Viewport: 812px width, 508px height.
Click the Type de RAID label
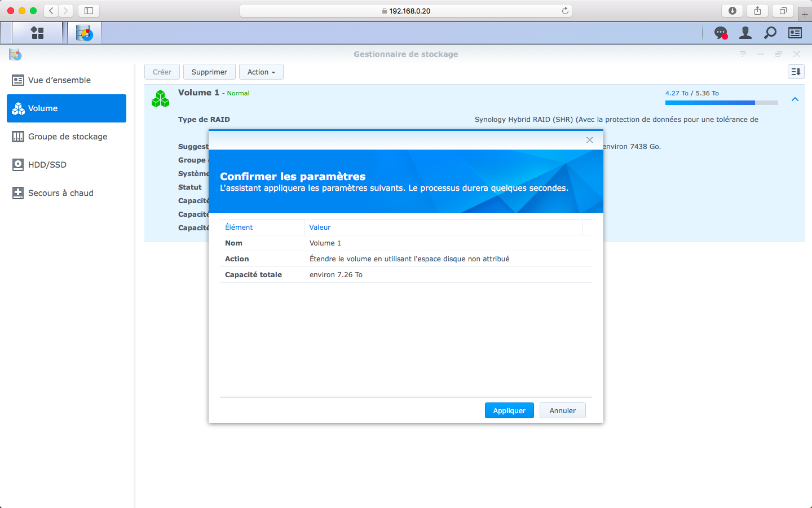click(x=204, y=120)
